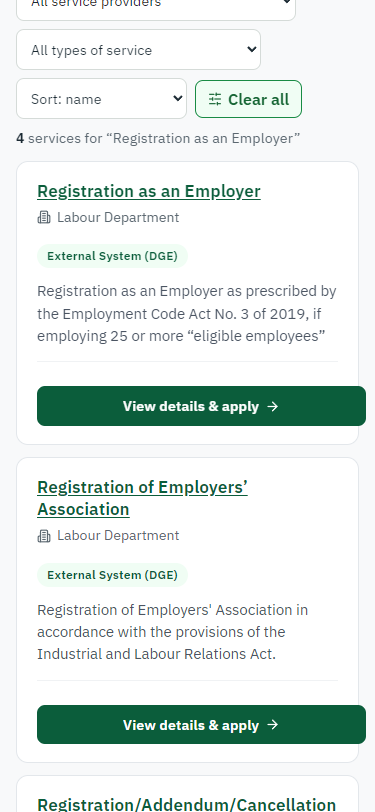This screenshot has width=375, height=812.
Task: Open the Sort: name dropdown
Action: coord(102,99)
